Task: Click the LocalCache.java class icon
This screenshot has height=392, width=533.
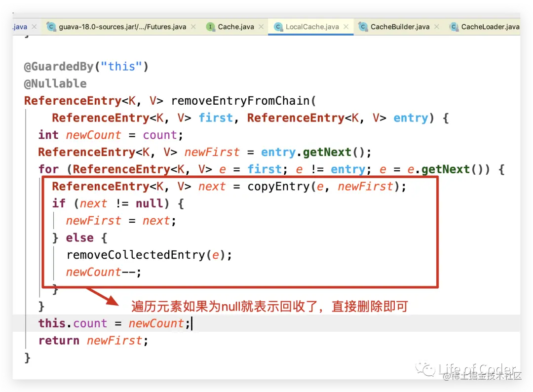Action: click(x=278, y=27)
